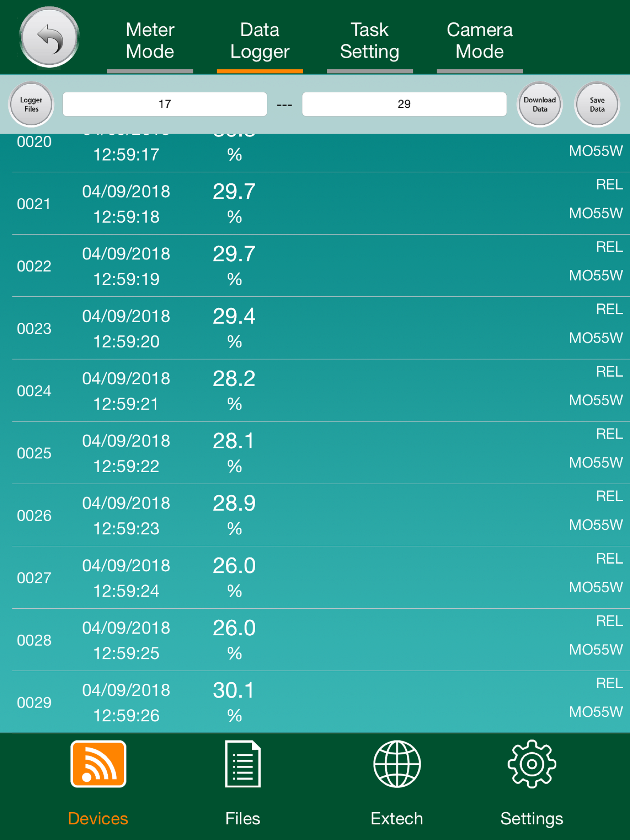Screen dimensions: 630x840
Task: Tap the back arrow button
Action: [x=49, y=37]
